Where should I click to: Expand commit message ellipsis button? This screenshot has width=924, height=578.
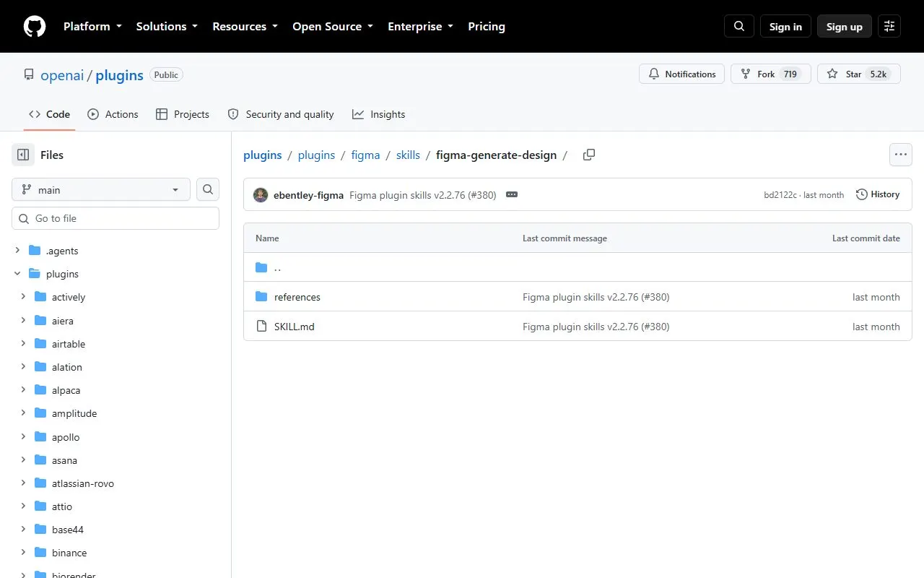click(512, 194)
